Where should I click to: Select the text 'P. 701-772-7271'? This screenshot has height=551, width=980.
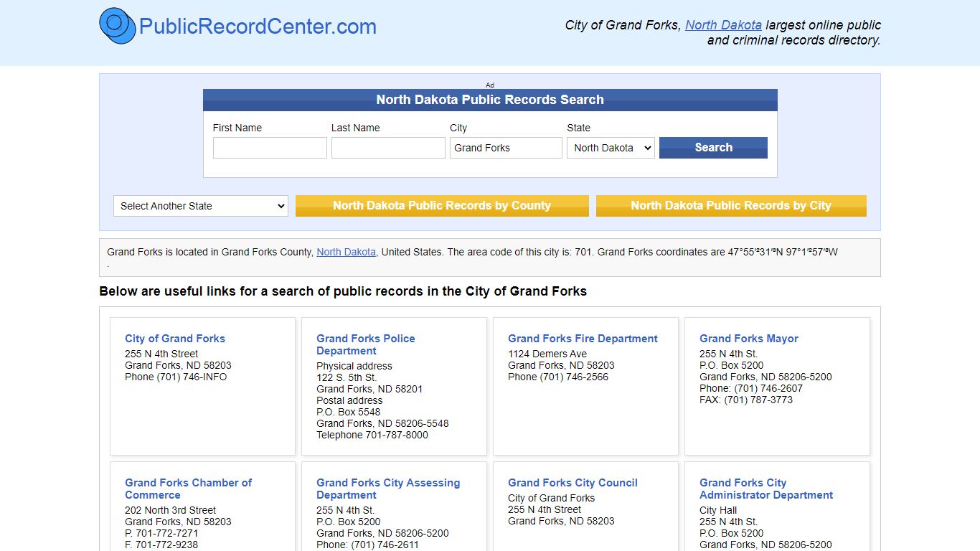point(161,533)
